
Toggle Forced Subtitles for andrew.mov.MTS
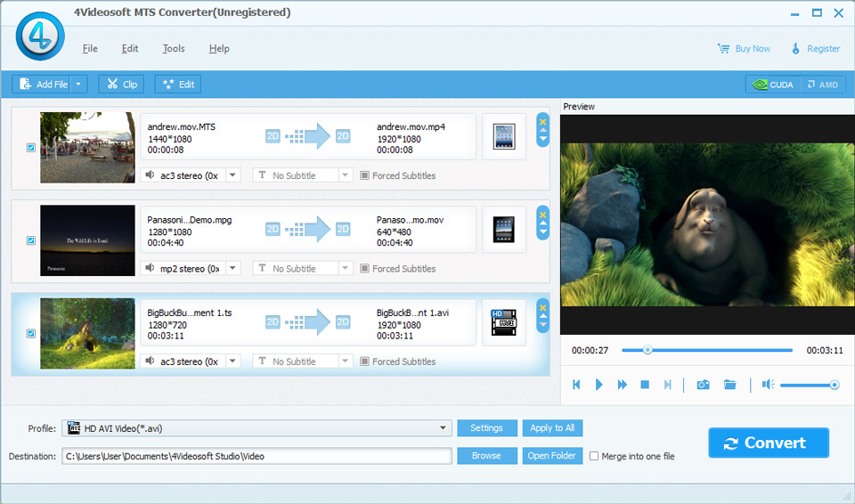point(365,175)
